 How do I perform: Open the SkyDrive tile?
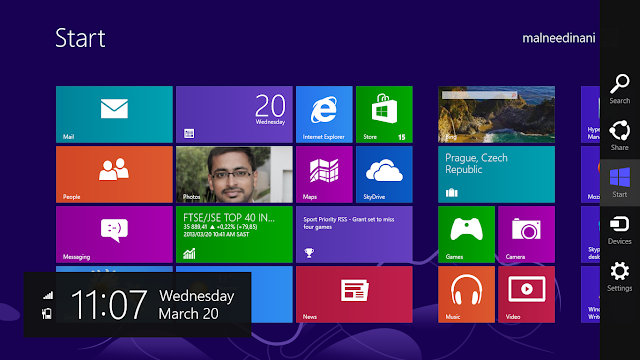[384, 174]
